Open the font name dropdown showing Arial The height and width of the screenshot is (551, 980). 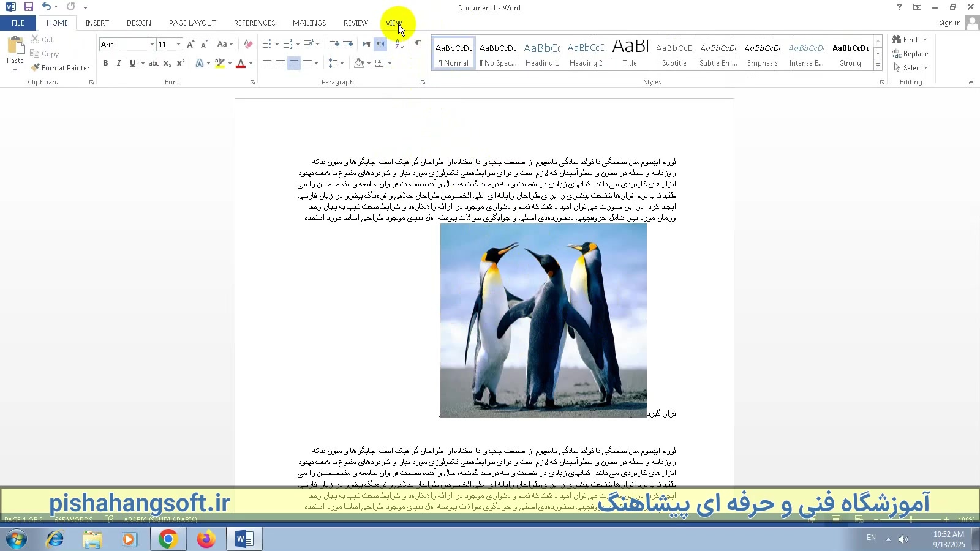152,44
